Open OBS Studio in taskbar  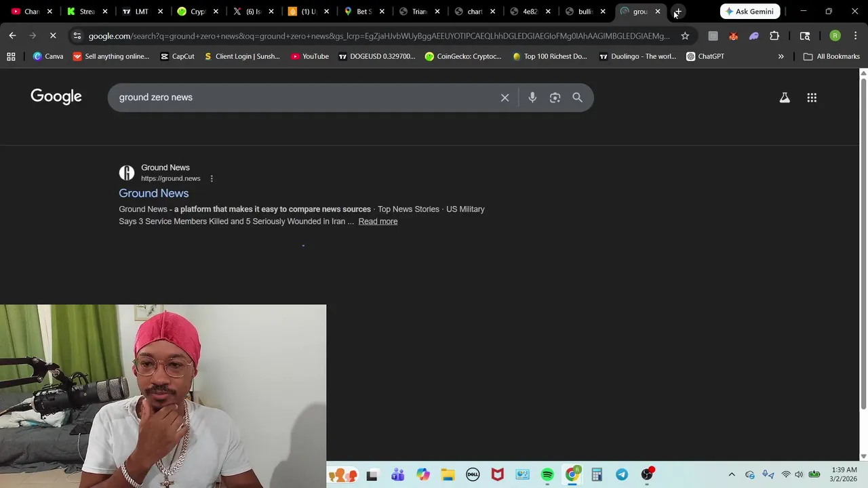tap(648, 474)
